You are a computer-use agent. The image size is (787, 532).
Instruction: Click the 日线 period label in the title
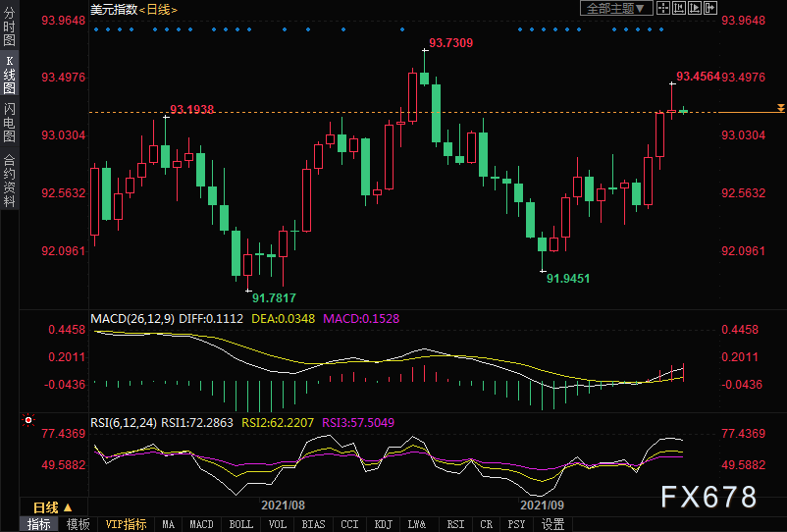(x=158, y=10)
